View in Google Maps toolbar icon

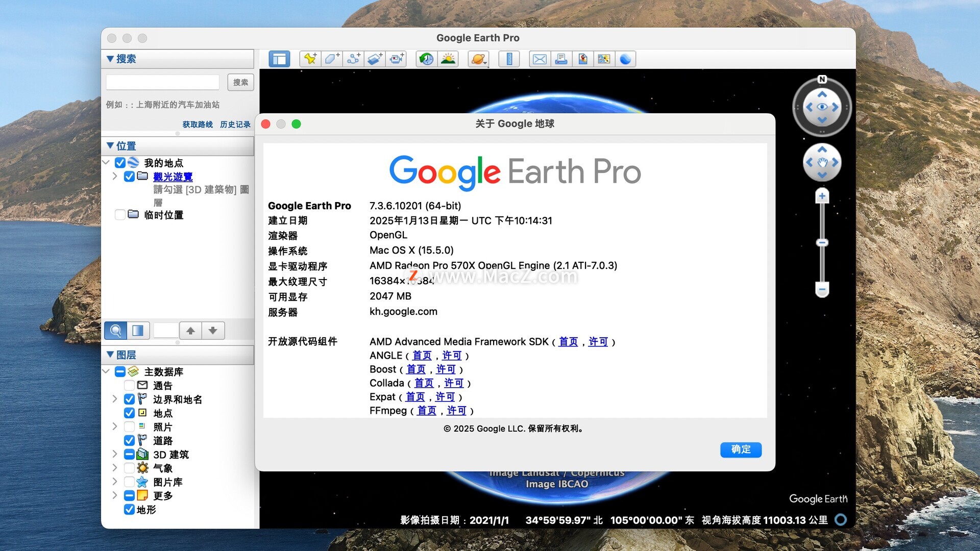click(604, 59)
